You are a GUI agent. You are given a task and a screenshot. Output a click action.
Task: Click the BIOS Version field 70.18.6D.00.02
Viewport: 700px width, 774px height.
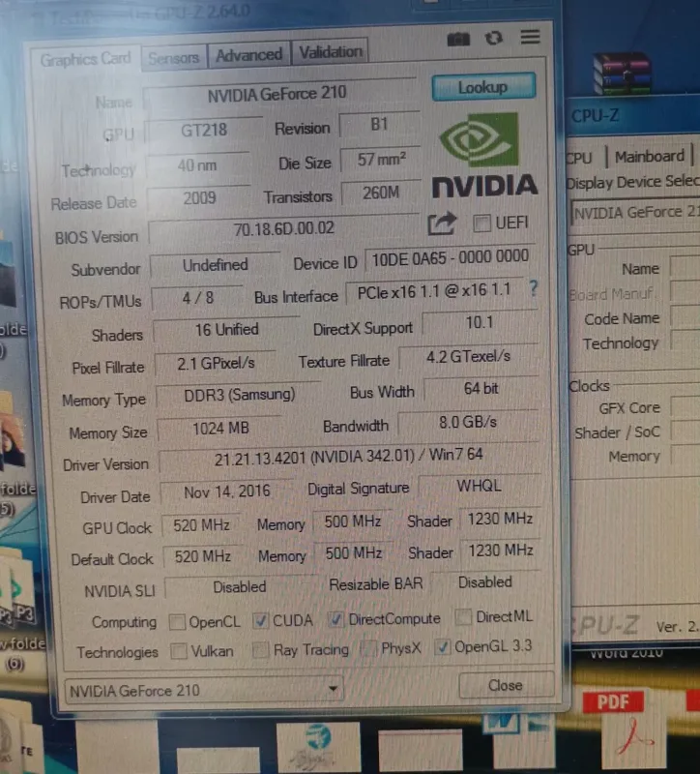click(284, 228)
